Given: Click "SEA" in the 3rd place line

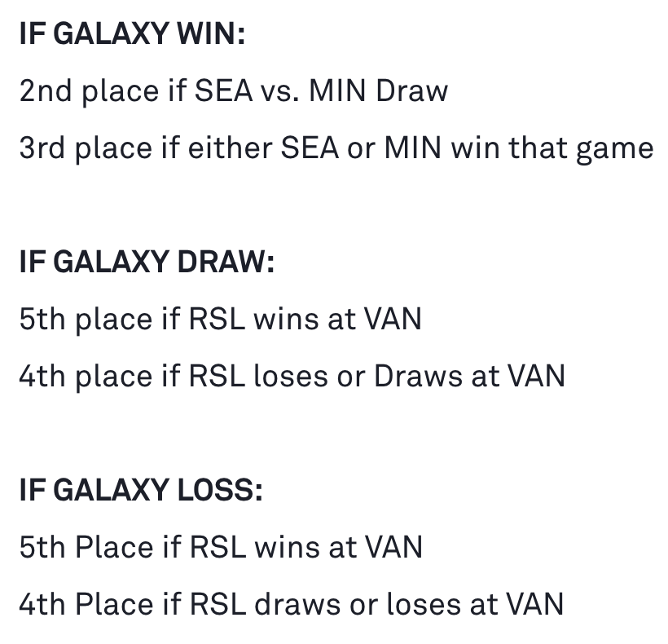Looking at the screenshot, I should [x=310, y=148].
